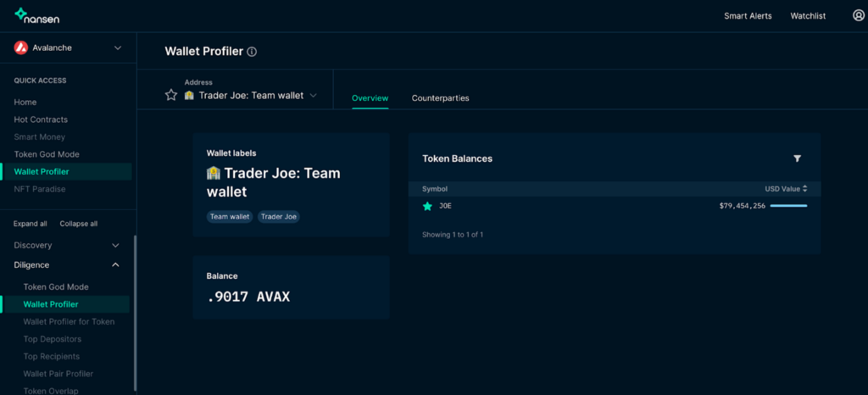
Task: Open Top Recipients under Diligence
Action: (x=52, y=356)
